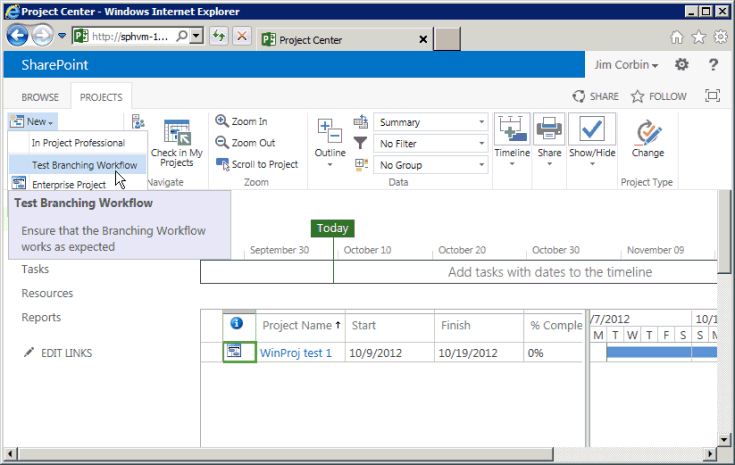Click the vertical scrollbar down arrow
The image size is (735, 465).
724,440
